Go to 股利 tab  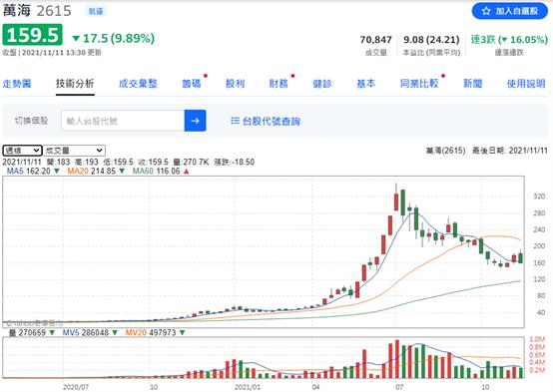(235, 84)
